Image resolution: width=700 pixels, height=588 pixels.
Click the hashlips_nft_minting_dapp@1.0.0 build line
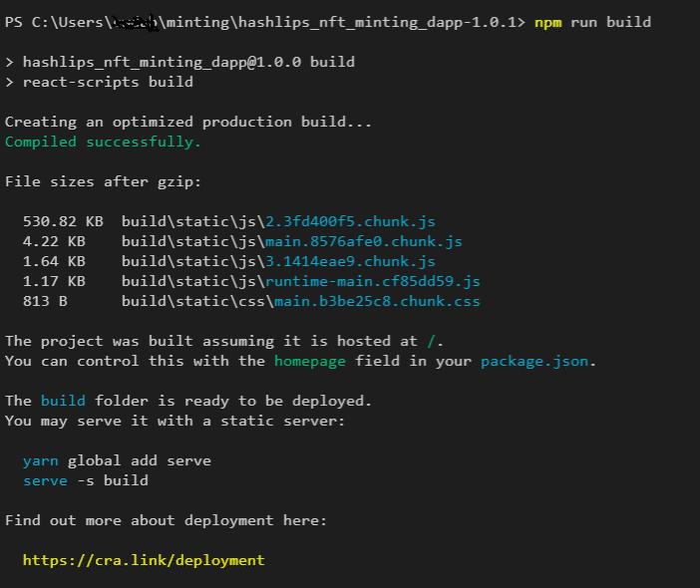coord(179,62)
